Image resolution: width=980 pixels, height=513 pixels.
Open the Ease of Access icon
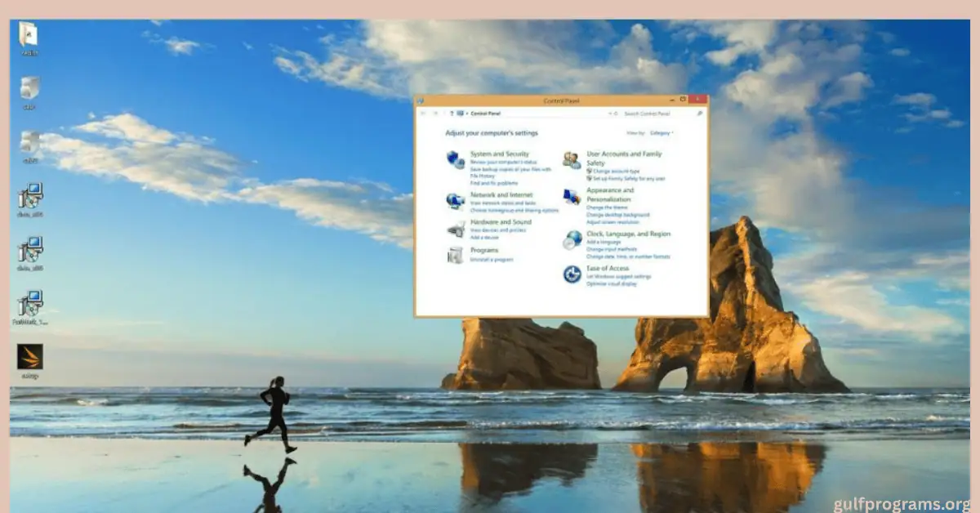click(x=573, y=274)
